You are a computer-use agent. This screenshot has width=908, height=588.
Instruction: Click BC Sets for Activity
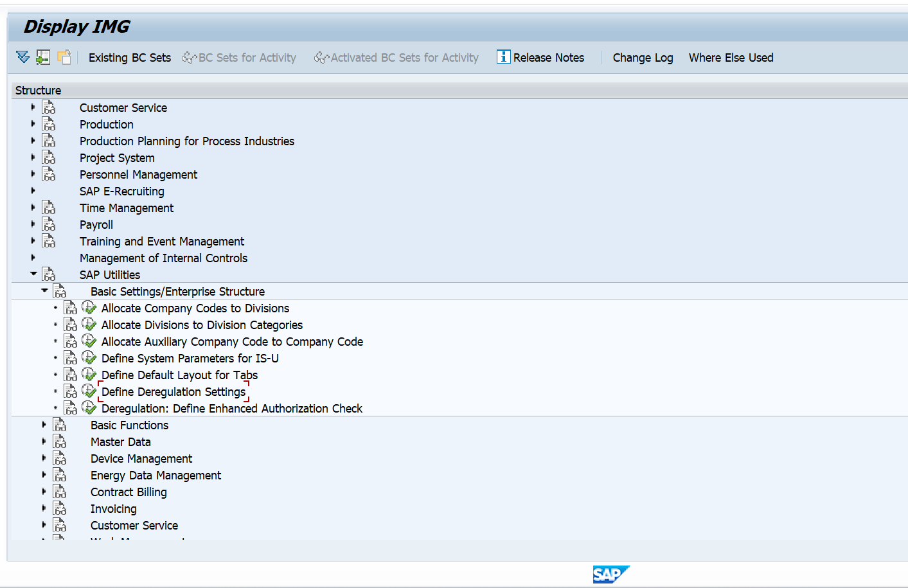click(x=239, y=58)
